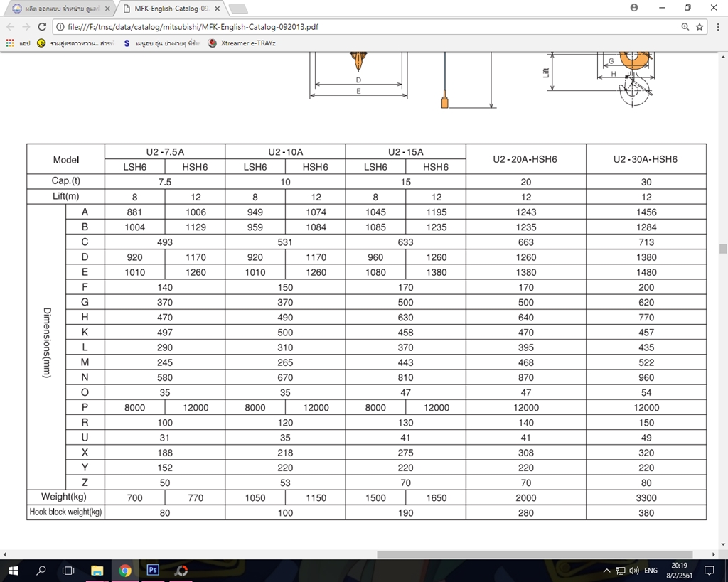Close the first Thai-titled tab
Viewport: 728px width, 582px height.
click(108, 9)
